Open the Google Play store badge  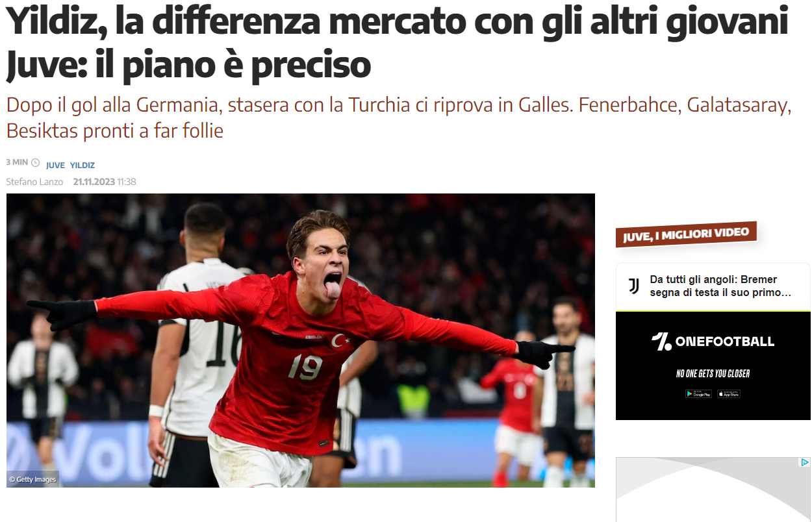(x=698, y=393)
